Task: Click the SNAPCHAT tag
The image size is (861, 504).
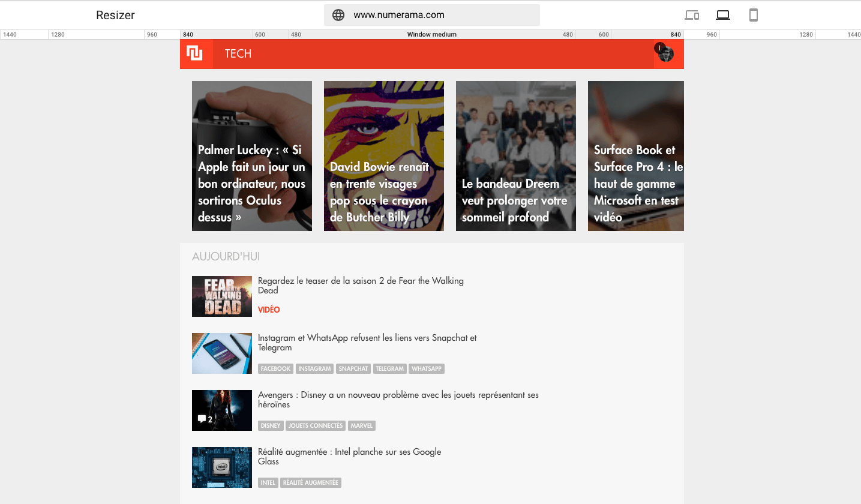Action: point(353,368)
